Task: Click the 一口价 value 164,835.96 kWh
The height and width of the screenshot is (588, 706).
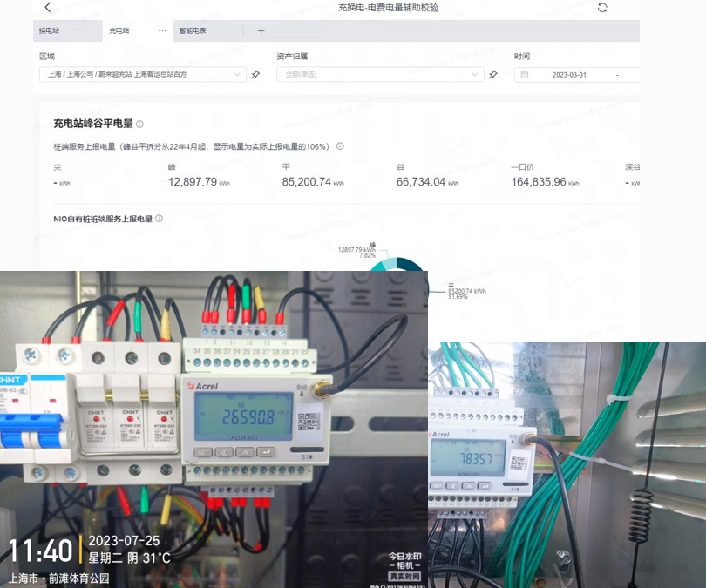Action: click(546, 182)
